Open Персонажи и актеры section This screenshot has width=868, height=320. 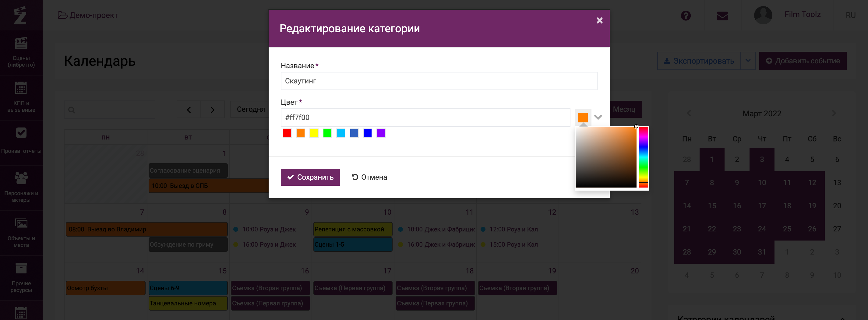click(21, 187)
